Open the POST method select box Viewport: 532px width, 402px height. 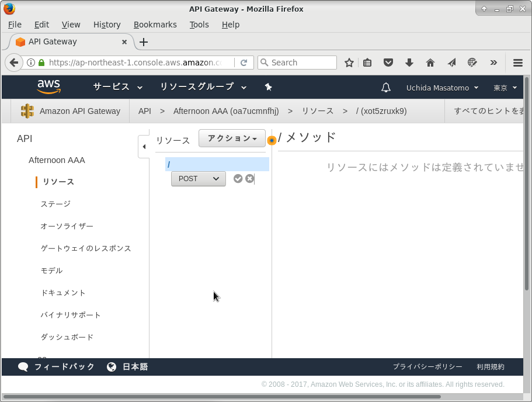tap(199, 179)
